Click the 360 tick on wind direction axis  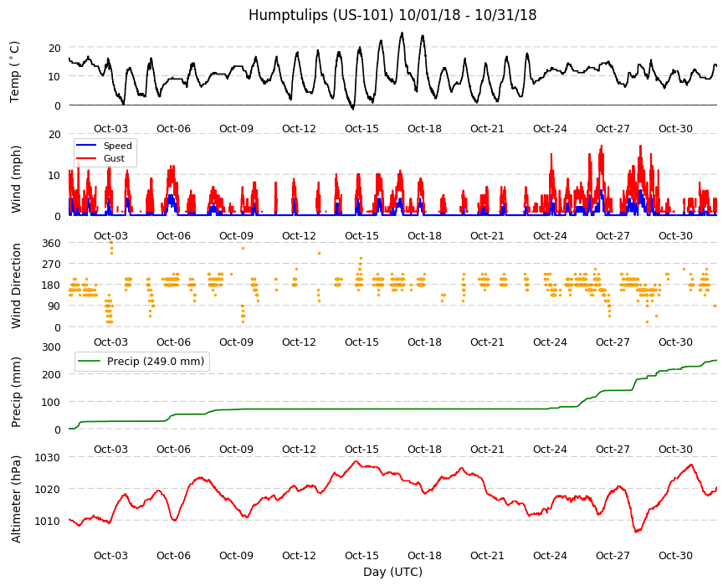coord(52,243)
